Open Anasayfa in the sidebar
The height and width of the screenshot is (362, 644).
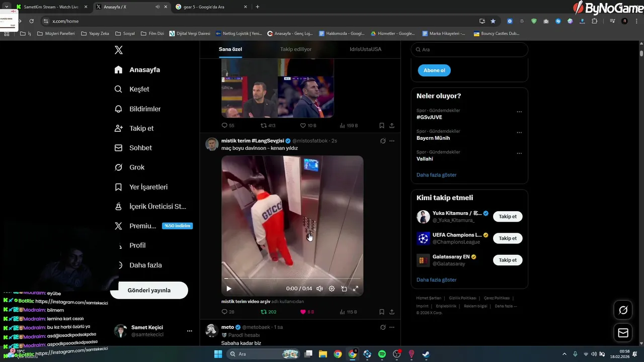(x=137, y=70)
